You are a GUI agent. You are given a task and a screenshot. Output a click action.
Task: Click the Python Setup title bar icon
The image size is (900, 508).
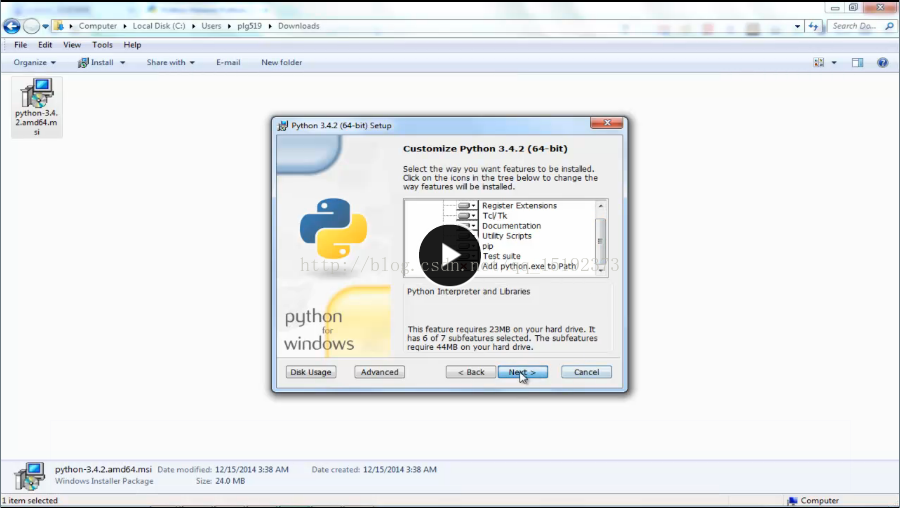click(x=282, y=125)
